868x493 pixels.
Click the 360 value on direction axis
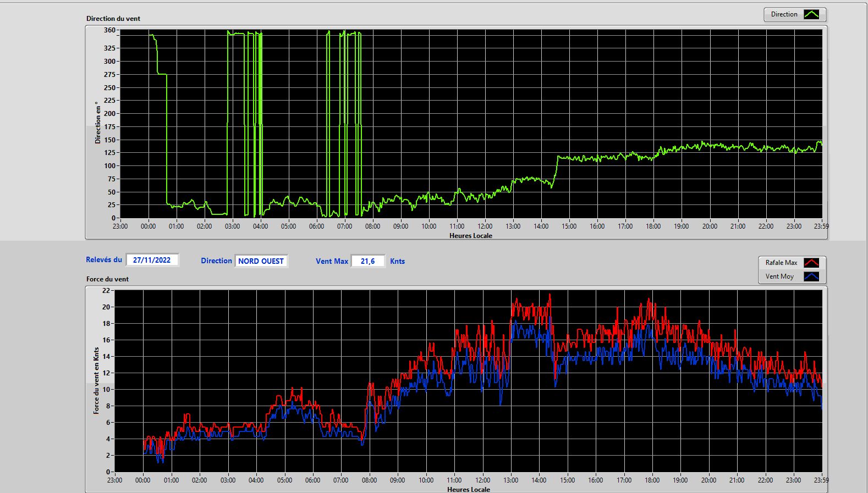coord(109,30)
